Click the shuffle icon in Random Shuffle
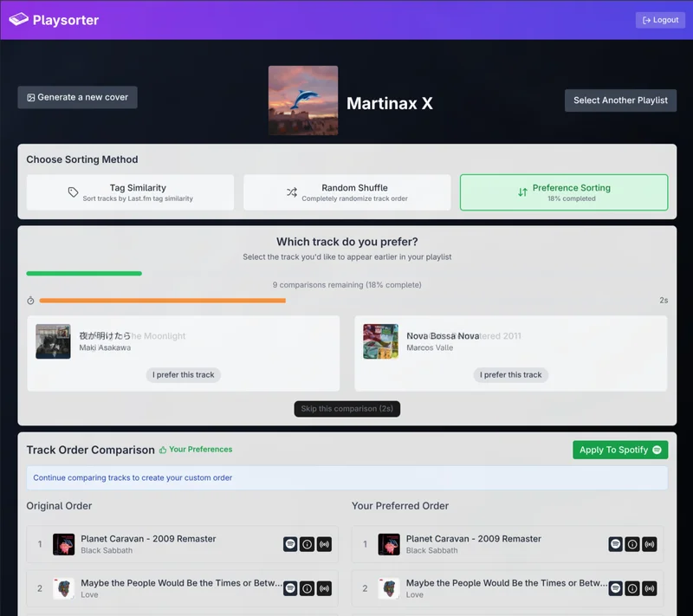693x616 pixels. 292,192
